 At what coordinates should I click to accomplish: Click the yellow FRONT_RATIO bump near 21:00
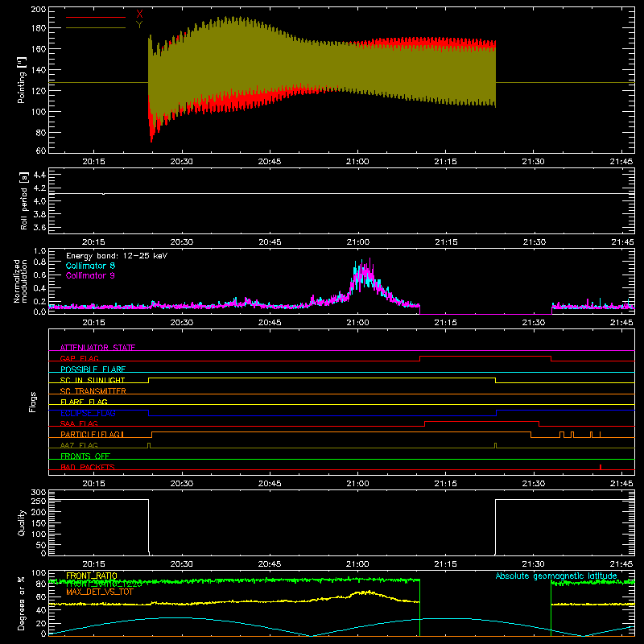365,593
